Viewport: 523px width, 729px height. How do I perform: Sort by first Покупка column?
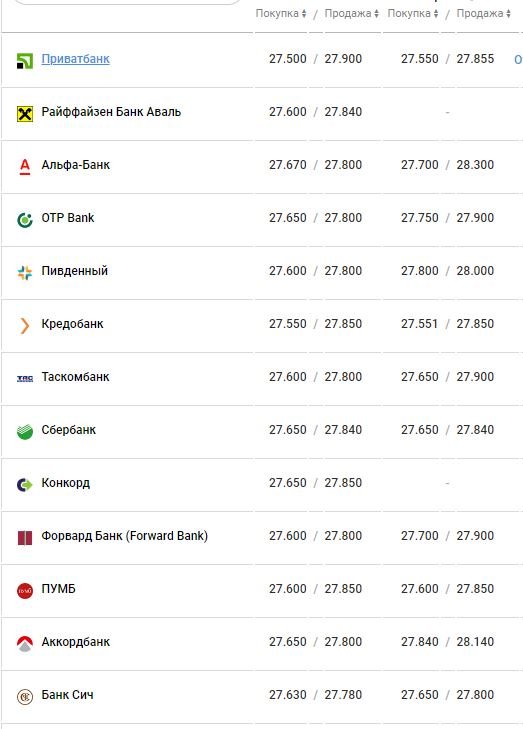(x=281, y=13)
